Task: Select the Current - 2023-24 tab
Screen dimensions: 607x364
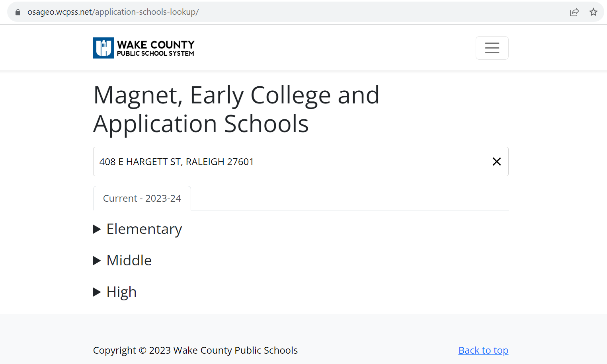Action: [142, 198]
